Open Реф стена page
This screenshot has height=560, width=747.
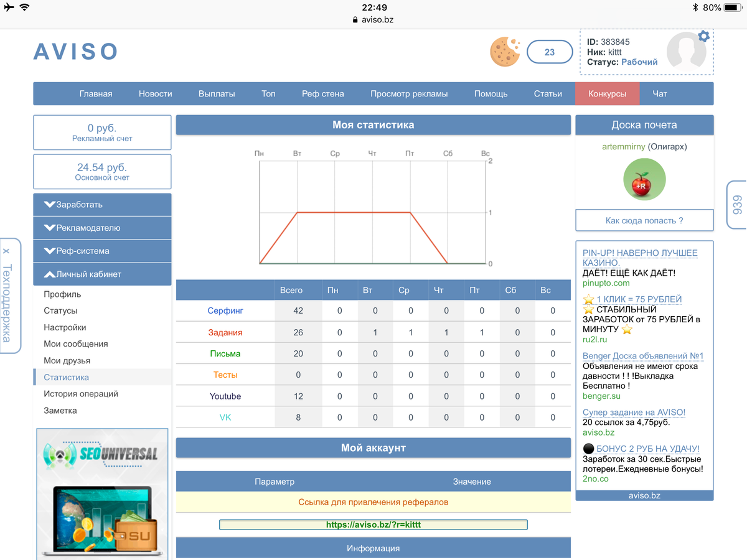coord(323,93)
